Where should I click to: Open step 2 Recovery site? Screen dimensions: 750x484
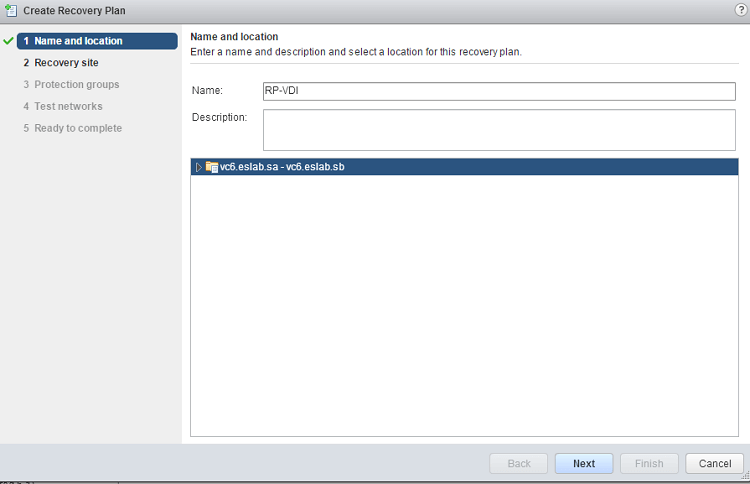click(66, 63)
